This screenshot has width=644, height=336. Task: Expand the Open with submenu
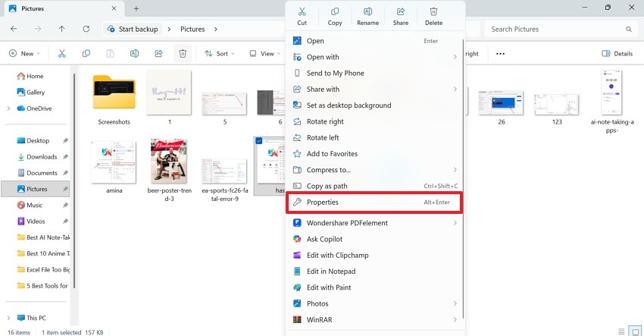pyautogui.click(x=455, y=57)
